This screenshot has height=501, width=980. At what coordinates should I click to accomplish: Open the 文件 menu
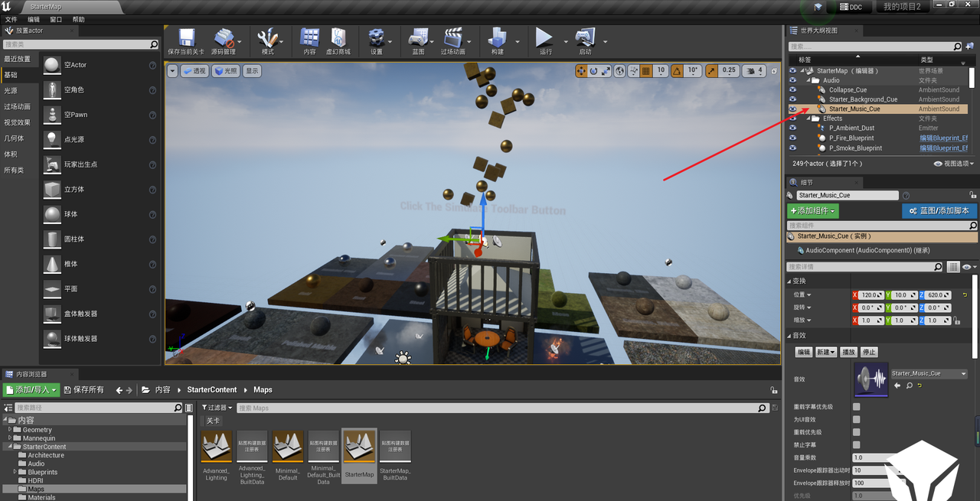(11, 19)
